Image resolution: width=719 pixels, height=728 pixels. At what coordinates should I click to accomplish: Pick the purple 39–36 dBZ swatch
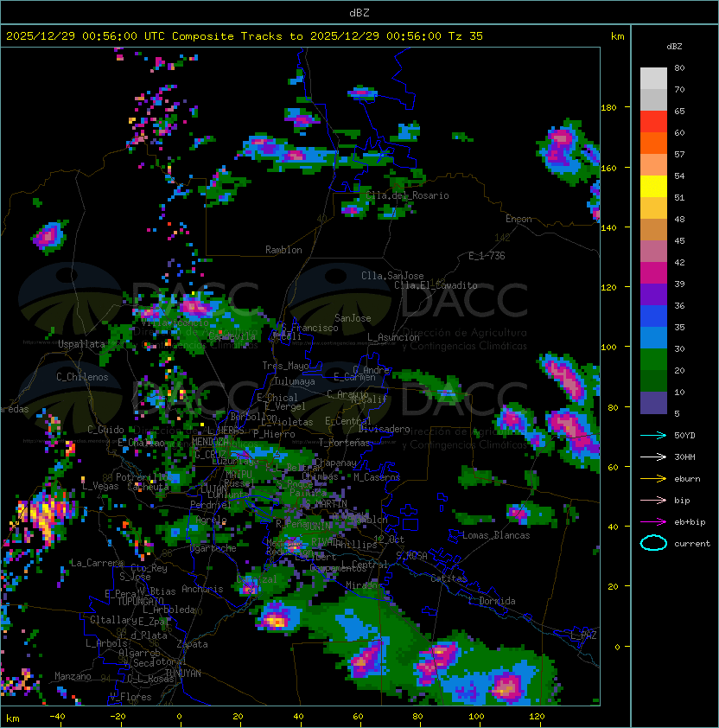(653, 295)
